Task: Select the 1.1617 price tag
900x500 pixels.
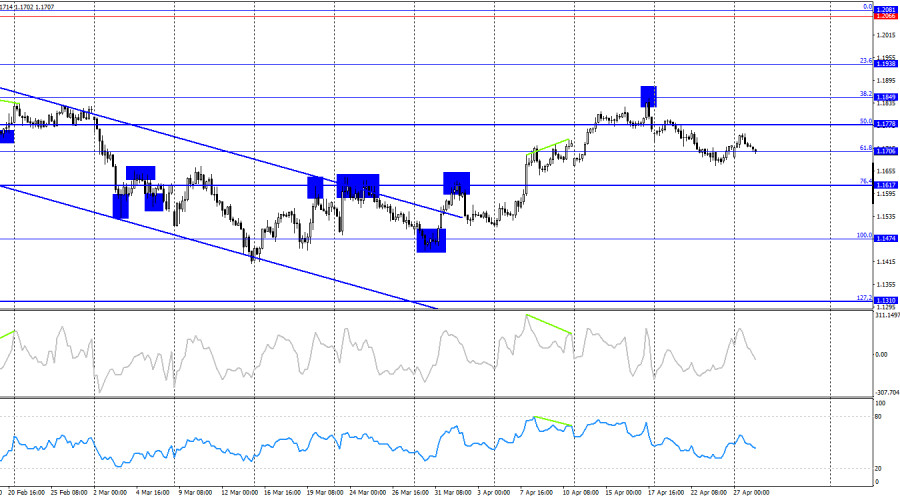Action: click(x=885, y=185)
